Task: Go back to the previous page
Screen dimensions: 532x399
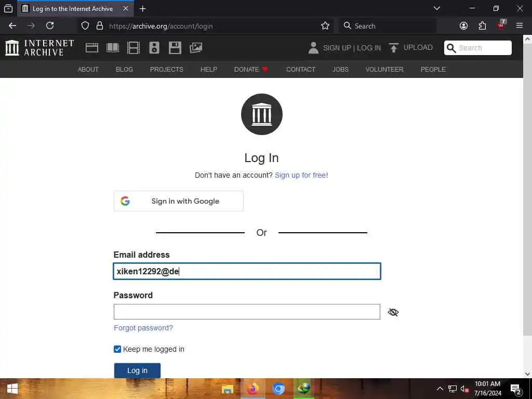Action: pyautogui.click(x=12, y=25)
